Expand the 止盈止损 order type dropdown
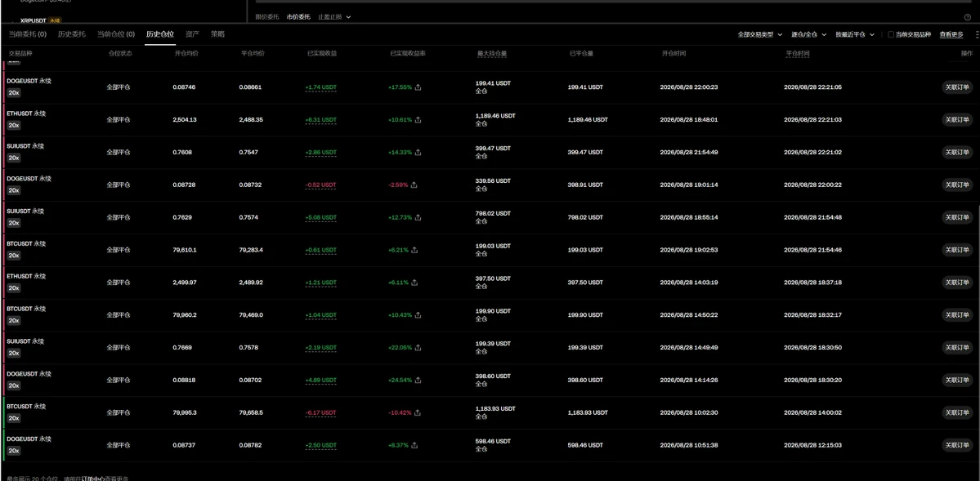 [334, 17]
